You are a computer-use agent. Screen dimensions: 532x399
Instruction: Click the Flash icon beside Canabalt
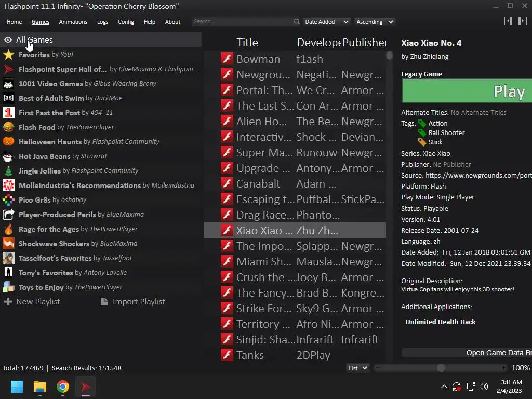click(x=227, y=183)
